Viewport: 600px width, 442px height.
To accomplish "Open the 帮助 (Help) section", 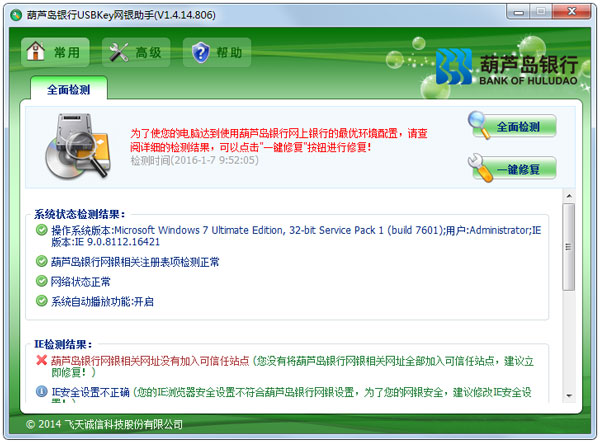I will click(216, 52).
